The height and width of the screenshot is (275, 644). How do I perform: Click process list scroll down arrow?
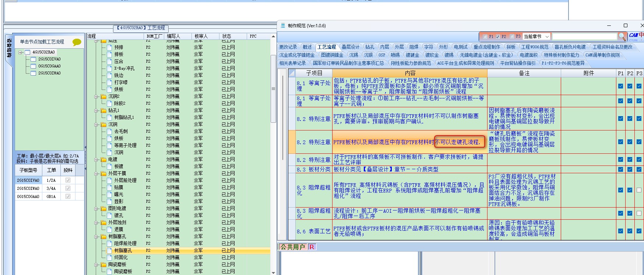[x=273, y=272]
